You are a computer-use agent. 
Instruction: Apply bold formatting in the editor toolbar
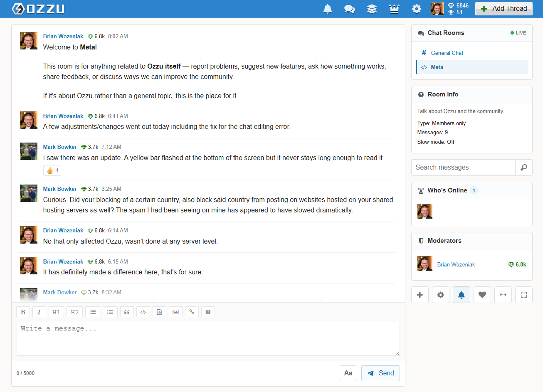coord(23,312)
